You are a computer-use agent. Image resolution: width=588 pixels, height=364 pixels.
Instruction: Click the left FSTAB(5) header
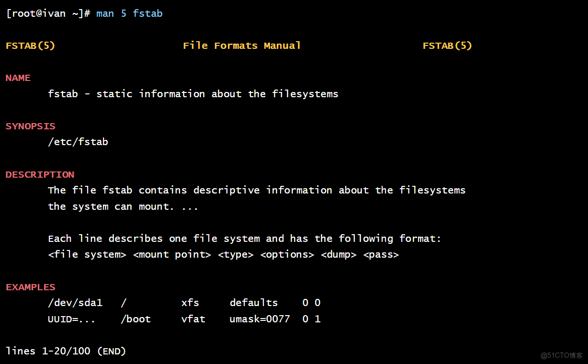(x=30, y=45)
